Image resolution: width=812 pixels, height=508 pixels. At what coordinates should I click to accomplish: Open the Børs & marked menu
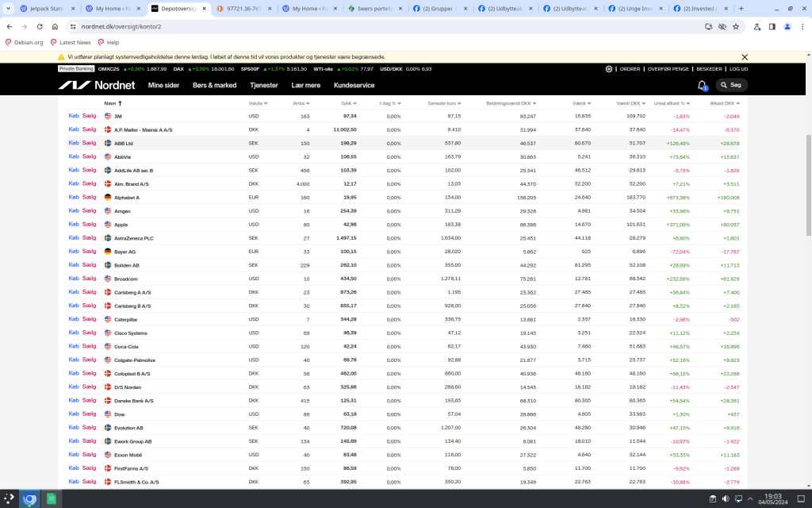(214, 85)
